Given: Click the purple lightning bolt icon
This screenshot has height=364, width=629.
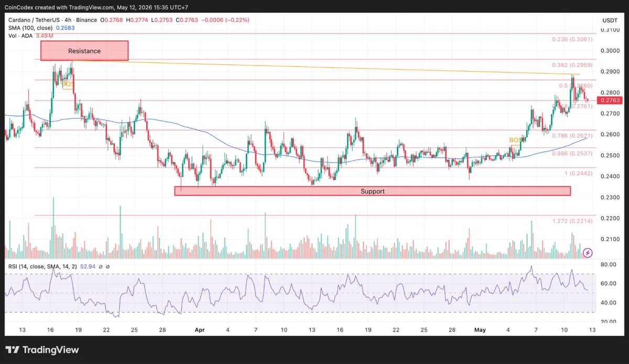Looking at the screenshot, I should click(x=588, y=252).
